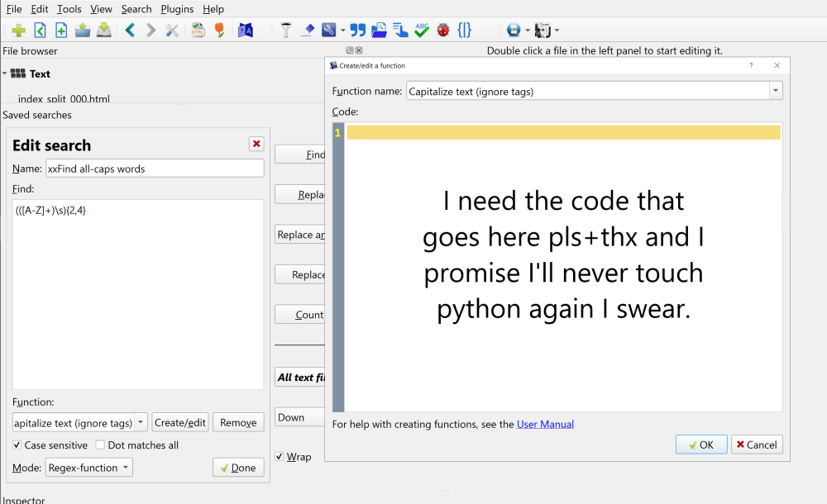Click the green plus new file icon
The height and width of the screenshot is (504, 827).
18,31
